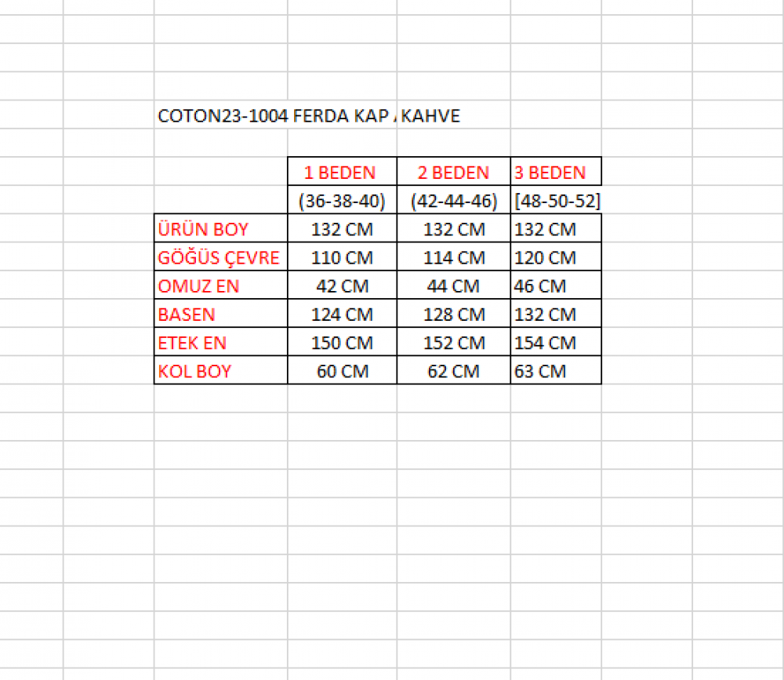Select the 46 CM shoulder cell
Screen dimensions: 784x680
click(x=556, y=285)
